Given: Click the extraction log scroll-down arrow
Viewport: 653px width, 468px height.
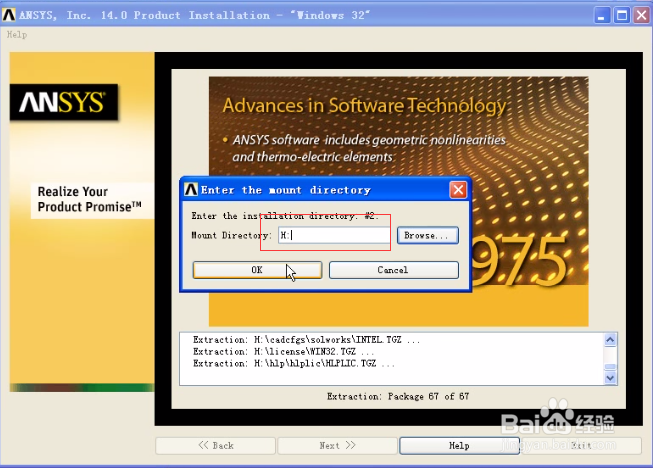Looking at the screenshot, I should click(x=610, y=378).
